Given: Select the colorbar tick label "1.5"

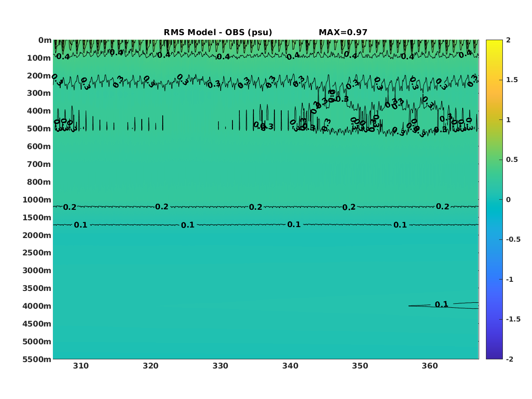Looking at the screenshot, I should click(512, 80).
